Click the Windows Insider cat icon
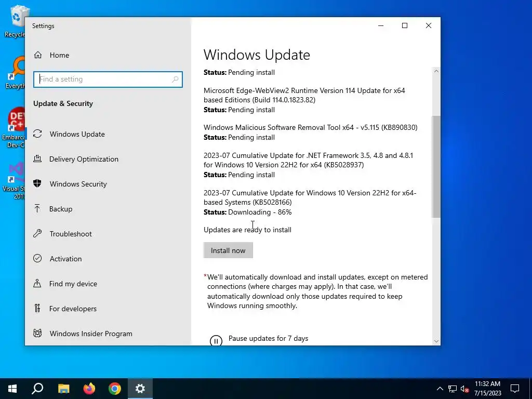This screenshot has width=532, height=399. click(37, 333)
